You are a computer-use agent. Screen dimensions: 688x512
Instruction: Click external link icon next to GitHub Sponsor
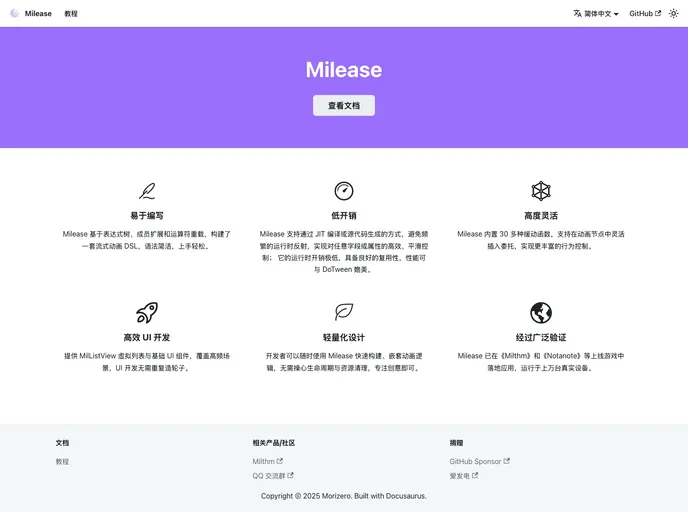coord(507,461)
